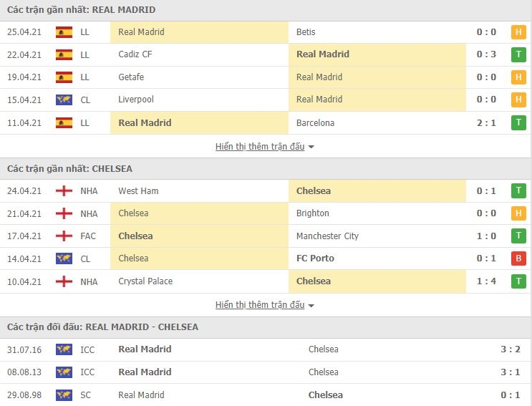Click the world flag icon on the 31.07.16 row
Screen dimensions: 532x406
point(64,349)
